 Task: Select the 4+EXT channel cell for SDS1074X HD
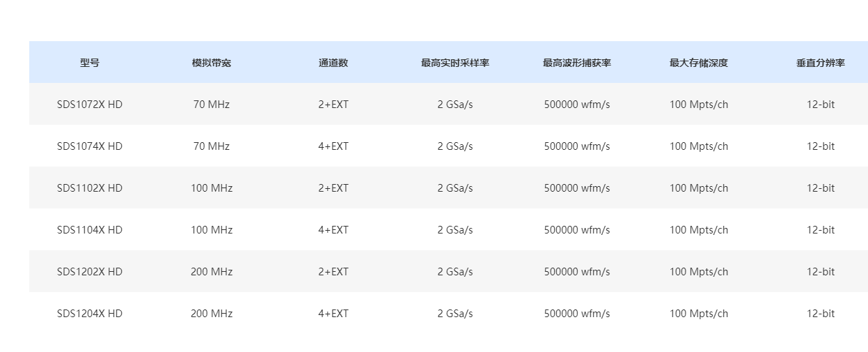pos(333,146)
